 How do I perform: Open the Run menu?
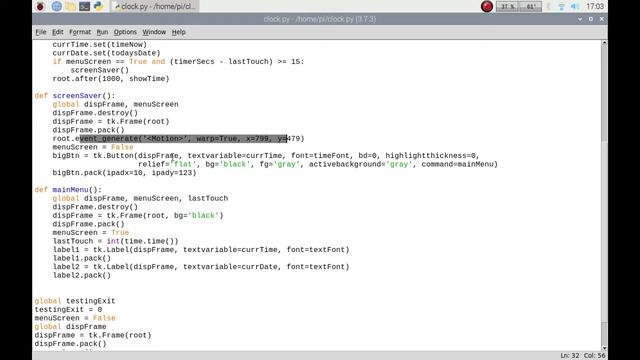coord(102,32)
